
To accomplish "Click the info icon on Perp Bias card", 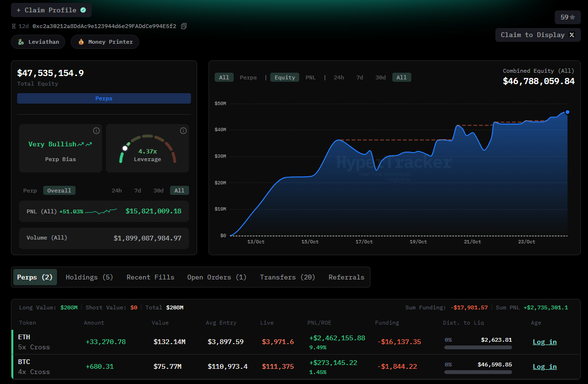I will (96, 131).
